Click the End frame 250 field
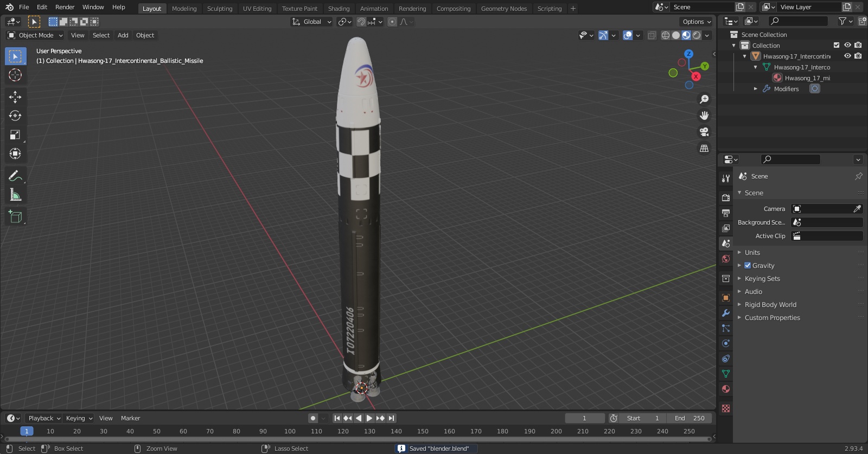Screen dimensions: 868x454 coord(689,418)
